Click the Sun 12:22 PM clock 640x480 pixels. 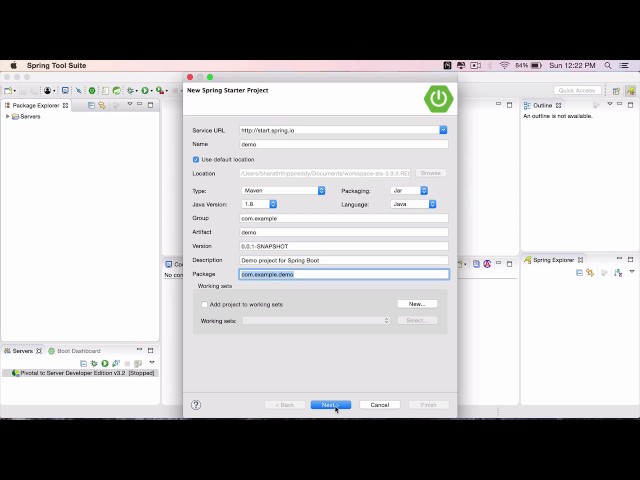572,65
